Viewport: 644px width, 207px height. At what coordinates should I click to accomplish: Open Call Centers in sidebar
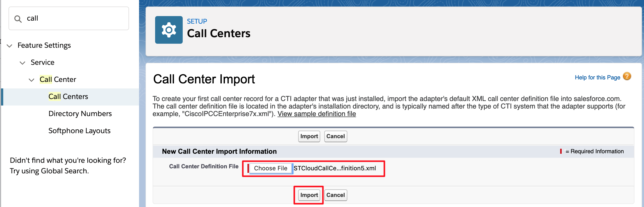pos(68,97)
